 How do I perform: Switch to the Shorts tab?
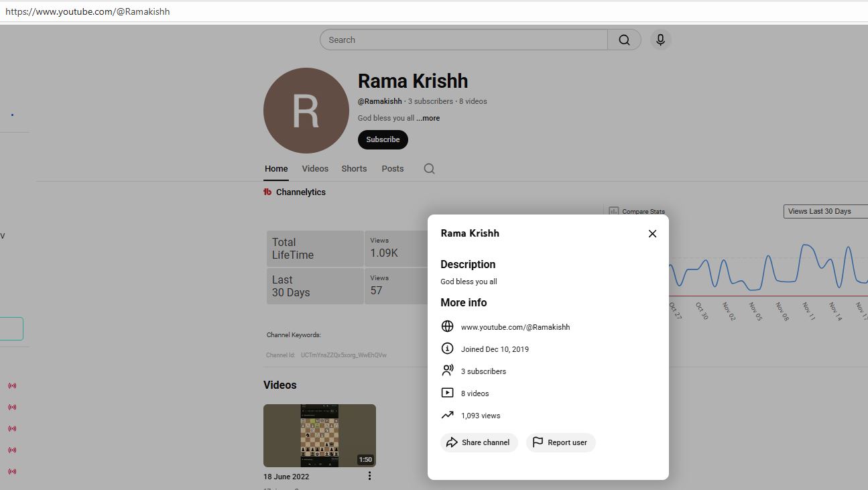pyautogui.click(x=354, y=169)
